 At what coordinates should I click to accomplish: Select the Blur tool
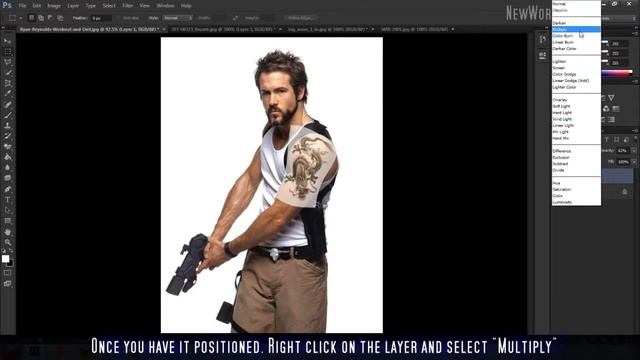[x=7, y=168]
